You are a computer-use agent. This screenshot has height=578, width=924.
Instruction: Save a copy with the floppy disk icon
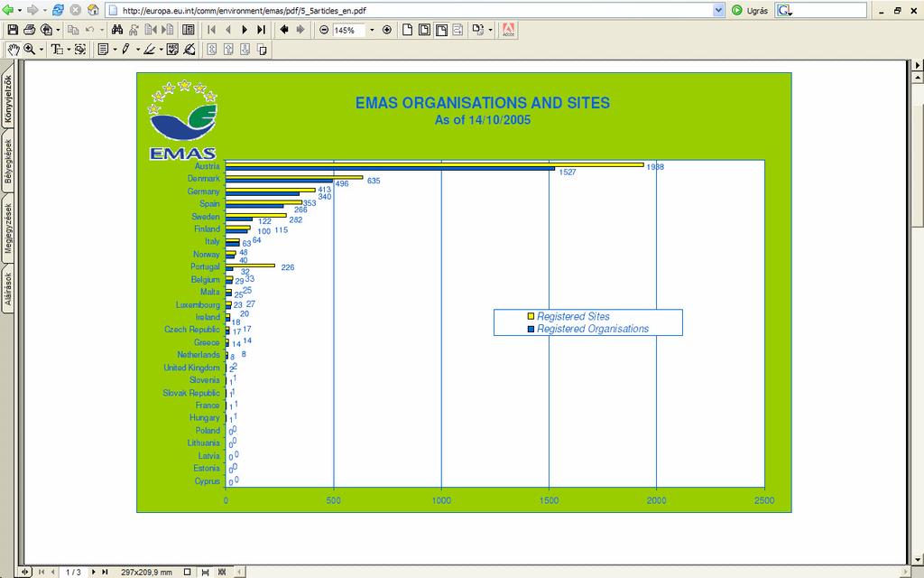click(13, 30)
